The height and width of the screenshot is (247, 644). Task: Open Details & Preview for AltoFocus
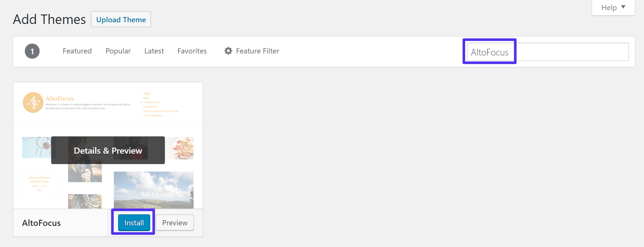click(108, 151)
